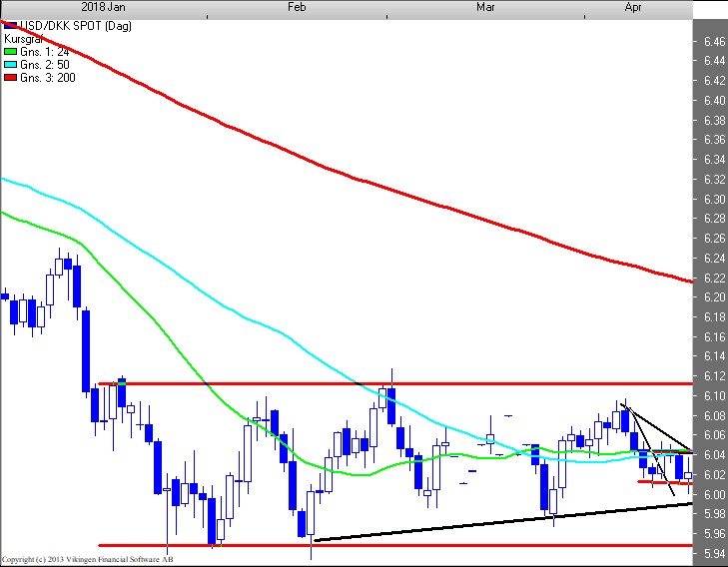Image resolution: width=728 pixels, height=567 pixels.
Task: Select the 'Gns. 2: 50' legend entry
Action: (x=45, y=65)
